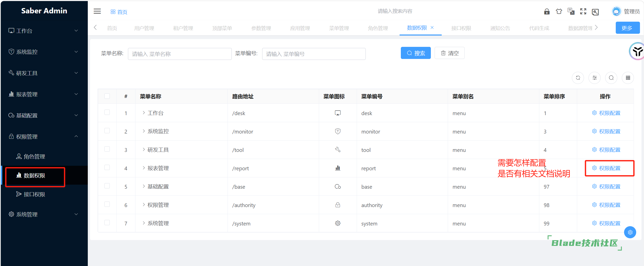Click the blue floating settings gear
Image resolution: width=644 pixels, height=266 pixels.
pyautogui.click(x=630, y=232)
